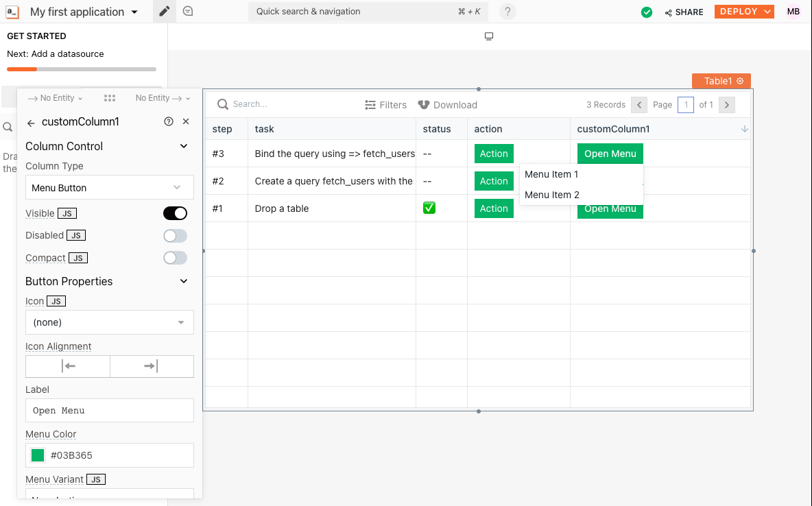The image size is (812, 506).
Task: Align icon to the right
Action: point(152,366)
